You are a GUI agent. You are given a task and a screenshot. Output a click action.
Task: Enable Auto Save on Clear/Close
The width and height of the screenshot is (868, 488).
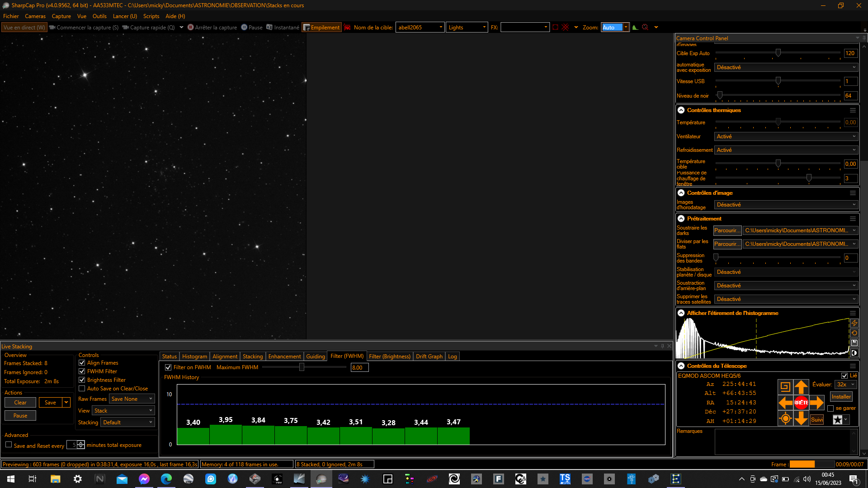pyautogui.click(x=82, y=388)
